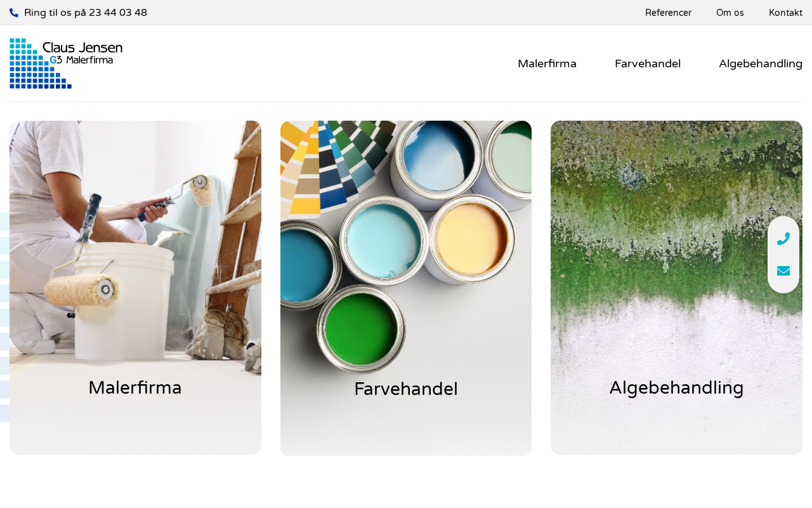
Task: Open the Kontakt page
Action: pos(785,13)
